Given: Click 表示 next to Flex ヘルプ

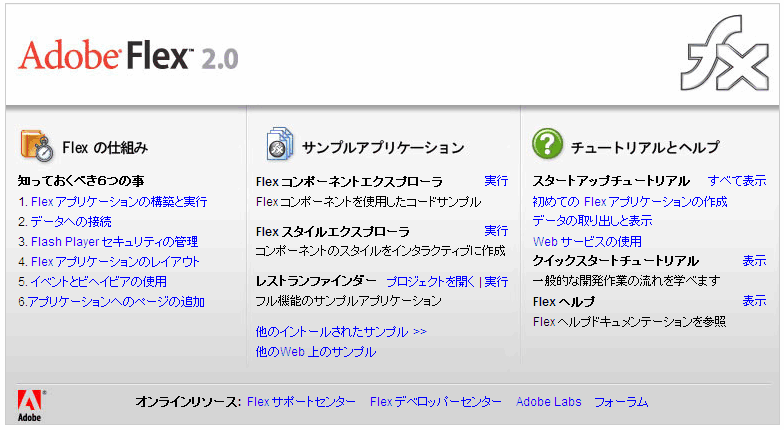Looking at the screenshot, I should [x=754, y=300].
